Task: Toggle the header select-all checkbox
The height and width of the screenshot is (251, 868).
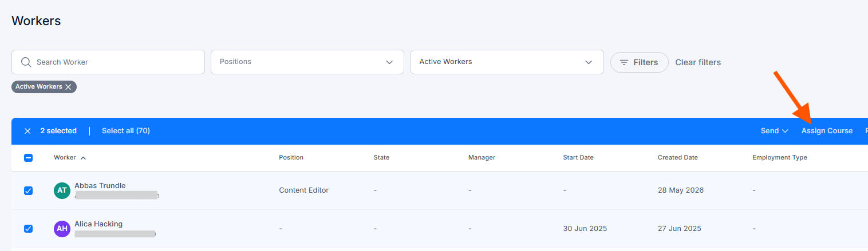Action: pos(28,158)
